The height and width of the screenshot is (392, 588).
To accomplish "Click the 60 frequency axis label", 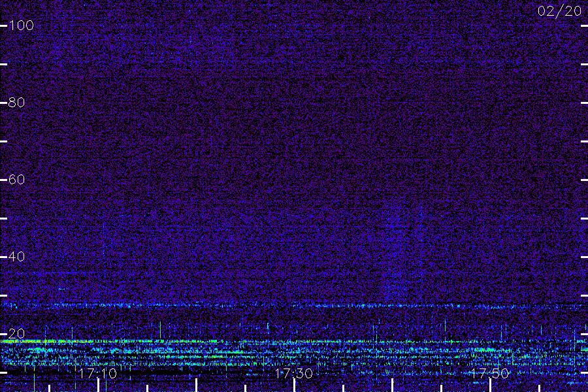I will pyautogui.click(x=16, y=179).
